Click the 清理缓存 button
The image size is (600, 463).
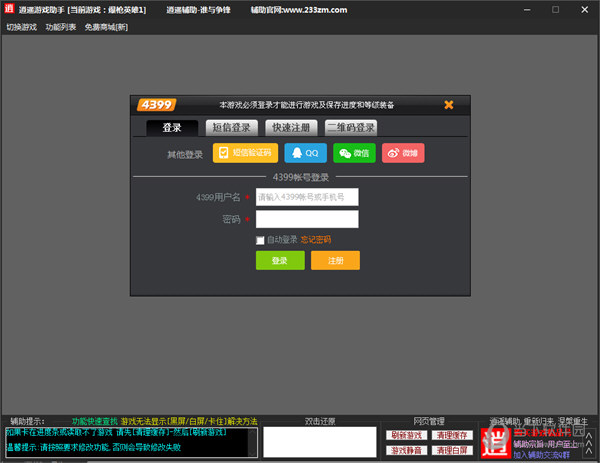[x=452, y=435]
